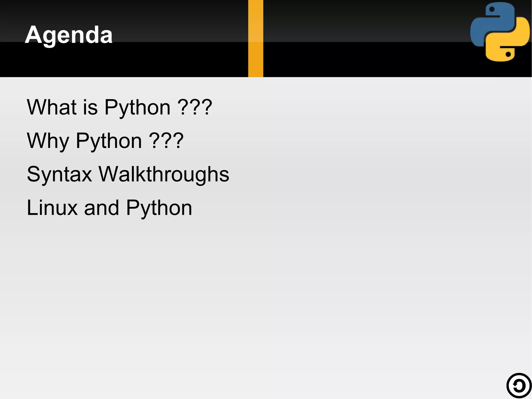Click the word 'Linux' in last item
The image size is (532, 399).
(x=52, y=208)
